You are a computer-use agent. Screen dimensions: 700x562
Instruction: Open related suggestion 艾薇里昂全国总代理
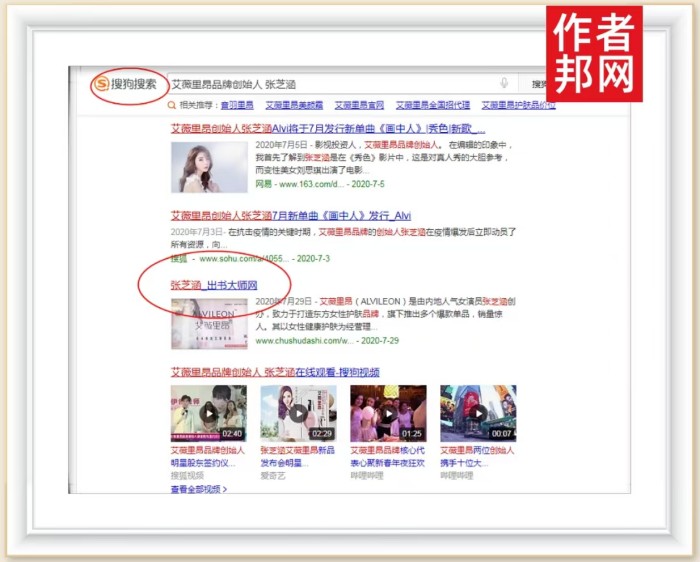click(432, 105)
